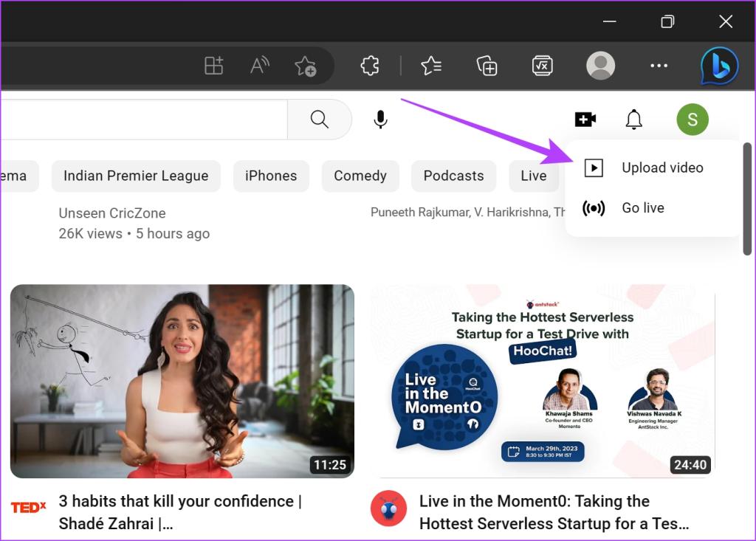Open the Edge split screen apps icon

coord(213,66)
